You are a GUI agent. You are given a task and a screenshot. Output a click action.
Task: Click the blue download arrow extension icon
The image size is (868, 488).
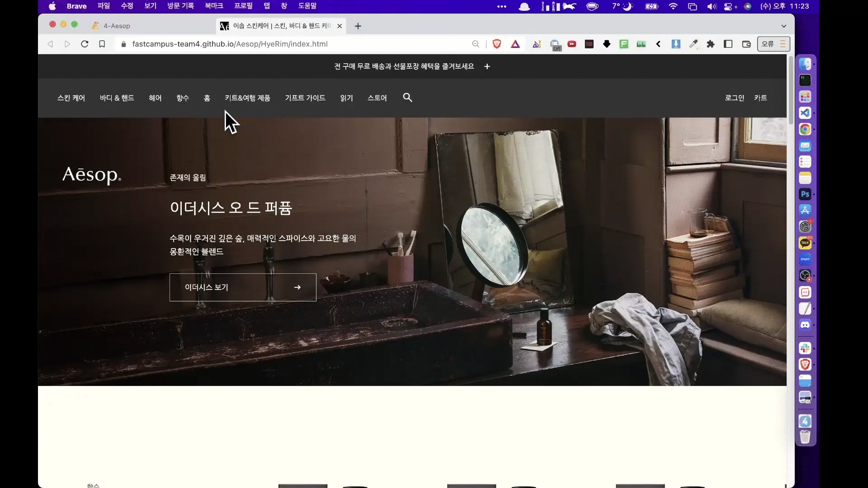[676, 44]
